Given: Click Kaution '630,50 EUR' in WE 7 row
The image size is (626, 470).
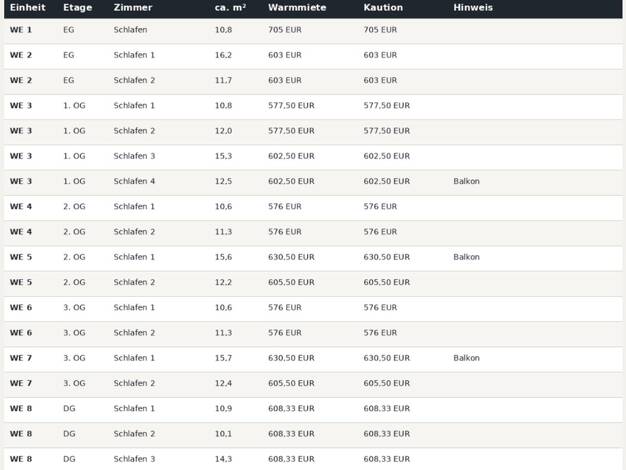Looking at the screenshot, I should 386,358.
